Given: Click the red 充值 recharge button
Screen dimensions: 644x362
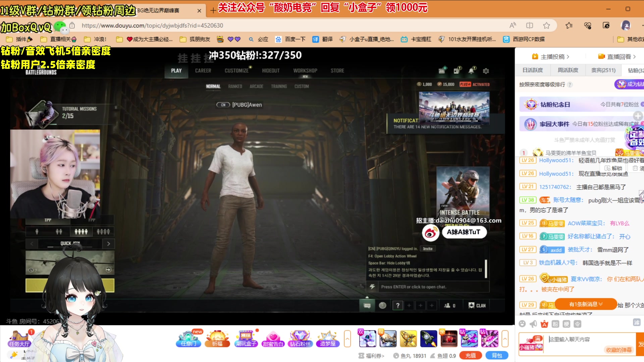Looking at the screenshot, I should click(x=470, y=355).
